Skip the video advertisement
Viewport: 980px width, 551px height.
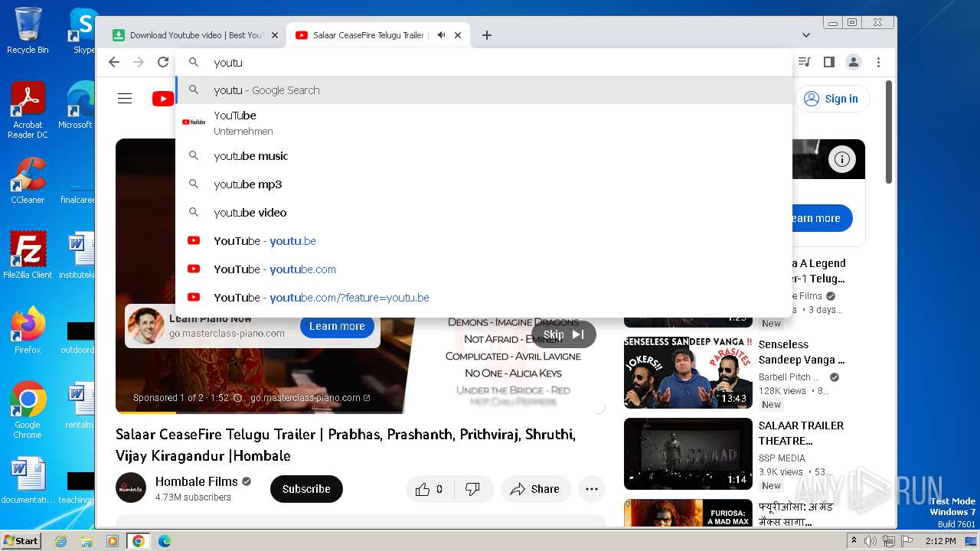tap(563, 334)
